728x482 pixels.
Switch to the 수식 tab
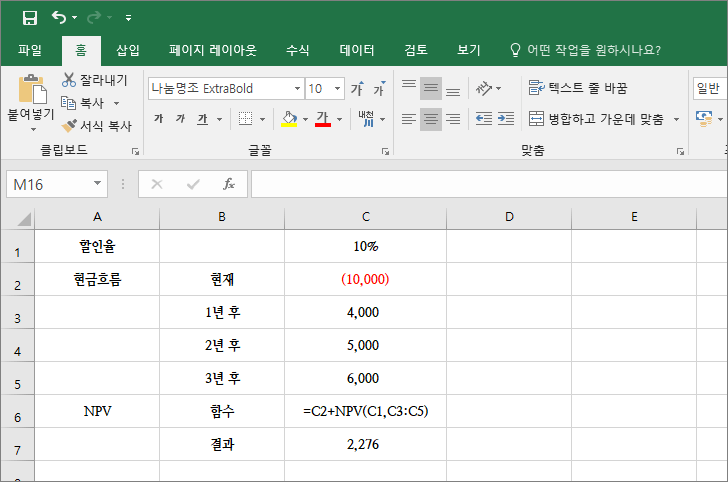click(297, 50)
